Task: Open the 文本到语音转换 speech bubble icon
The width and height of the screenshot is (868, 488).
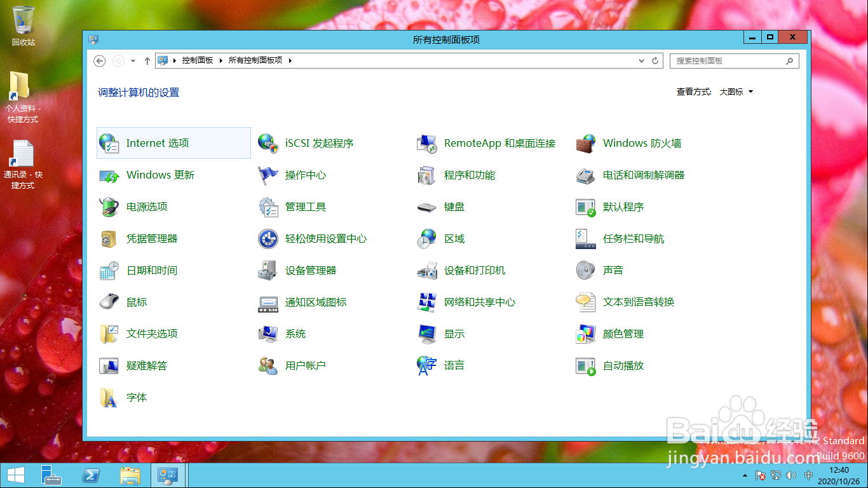Action: tap(586, 302)
